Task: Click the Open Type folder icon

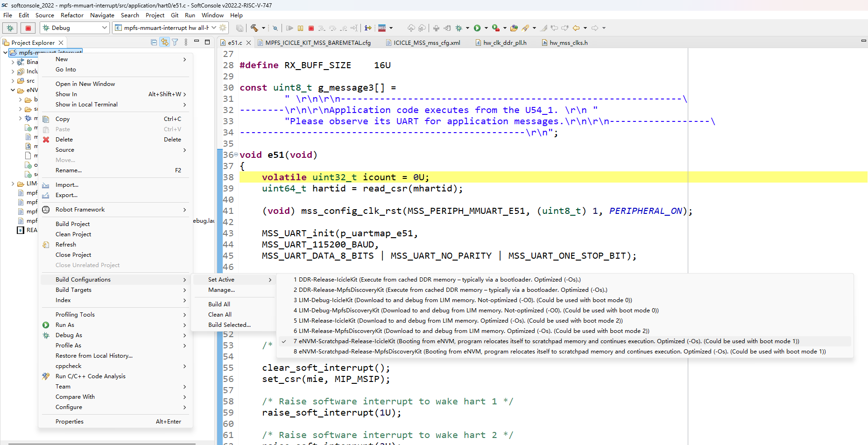Action: (514, 28)
